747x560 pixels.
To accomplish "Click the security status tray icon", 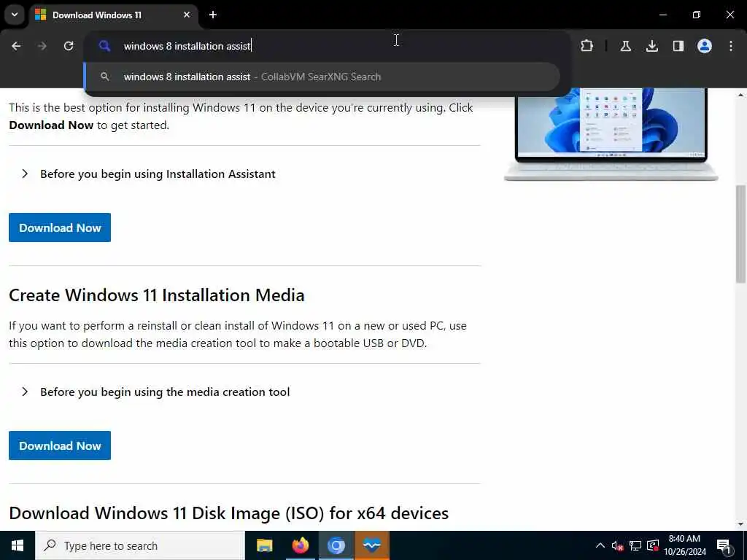I will [x=653, y=545].
